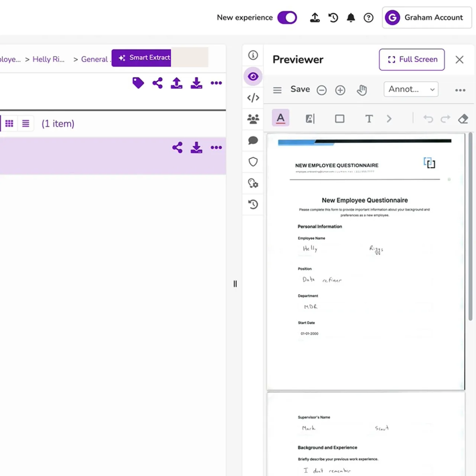Click download icon in folder toolbar
Viewport: 476px width, 476px height.
pos(196,83)
